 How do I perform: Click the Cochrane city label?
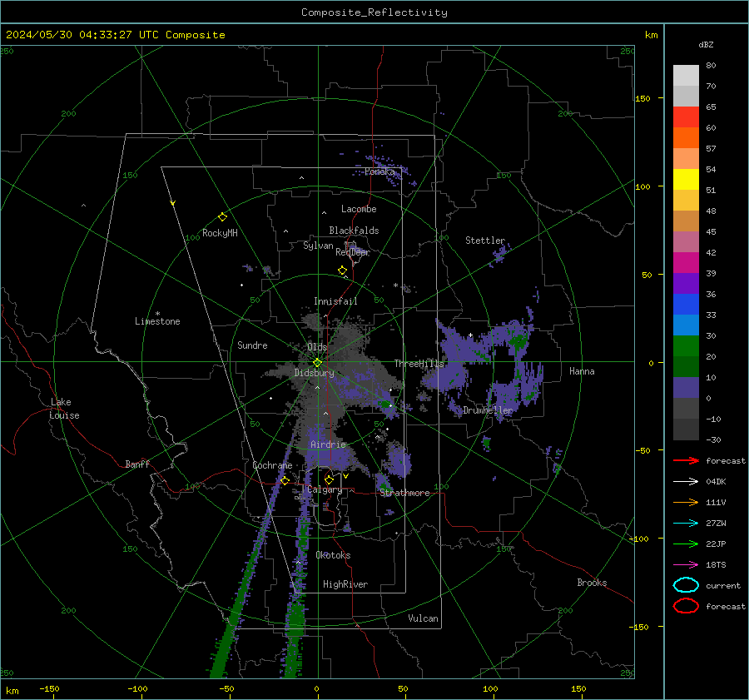click(x=272, y=465)
